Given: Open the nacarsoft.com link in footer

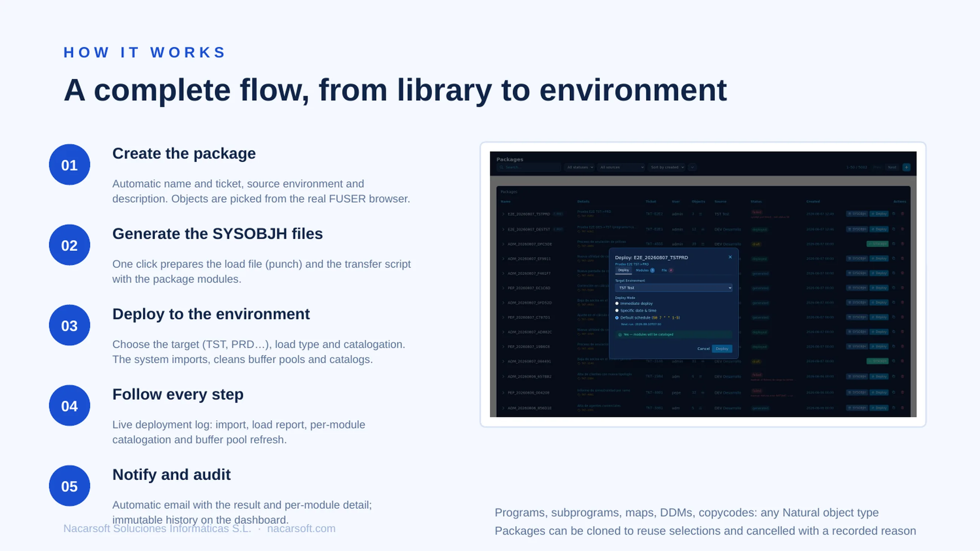Looking at the screenshot, I should [x=301, y=528].
